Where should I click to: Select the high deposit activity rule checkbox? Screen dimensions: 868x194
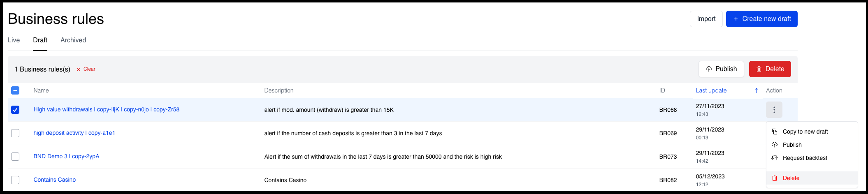tap(15, 133)
